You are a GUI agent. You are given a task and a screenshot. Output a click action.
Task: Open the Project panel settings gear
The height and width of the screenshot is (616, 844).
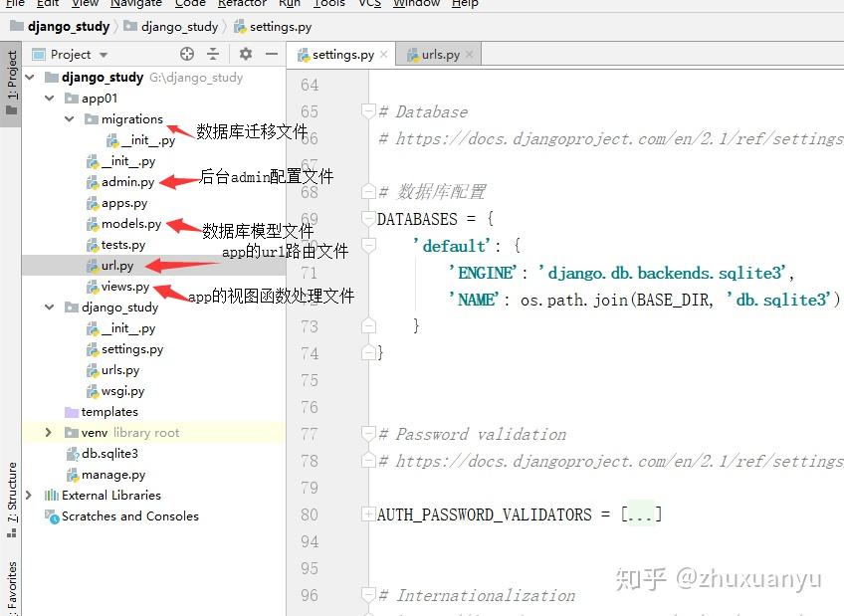pos(245,54)
